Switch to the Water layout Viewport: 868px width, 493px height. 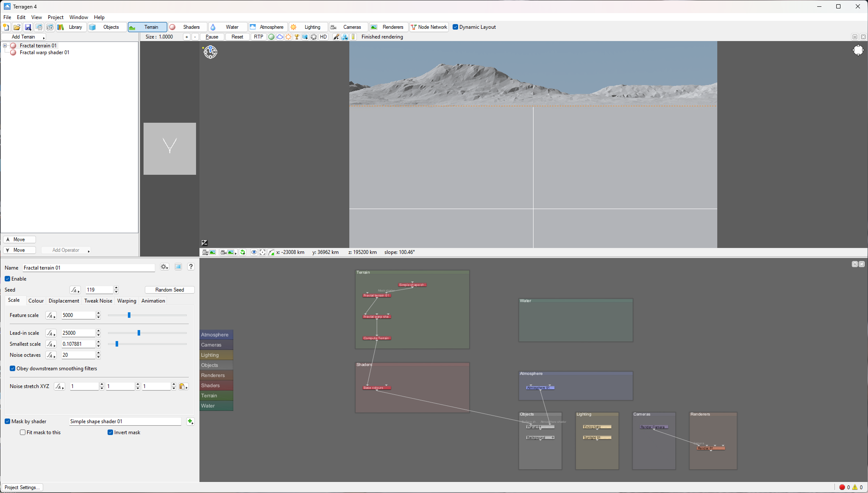(x=228, y=27)
